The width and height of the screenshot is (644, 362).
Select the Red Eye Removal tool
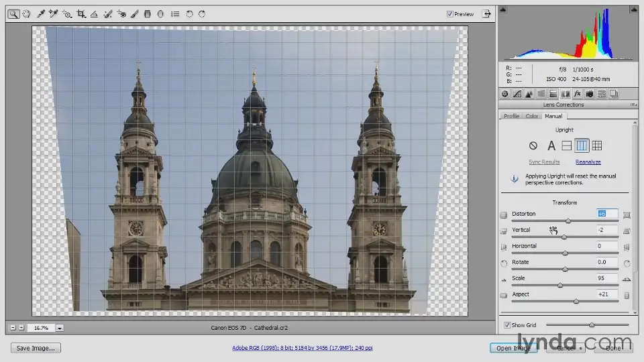[121, 13]
